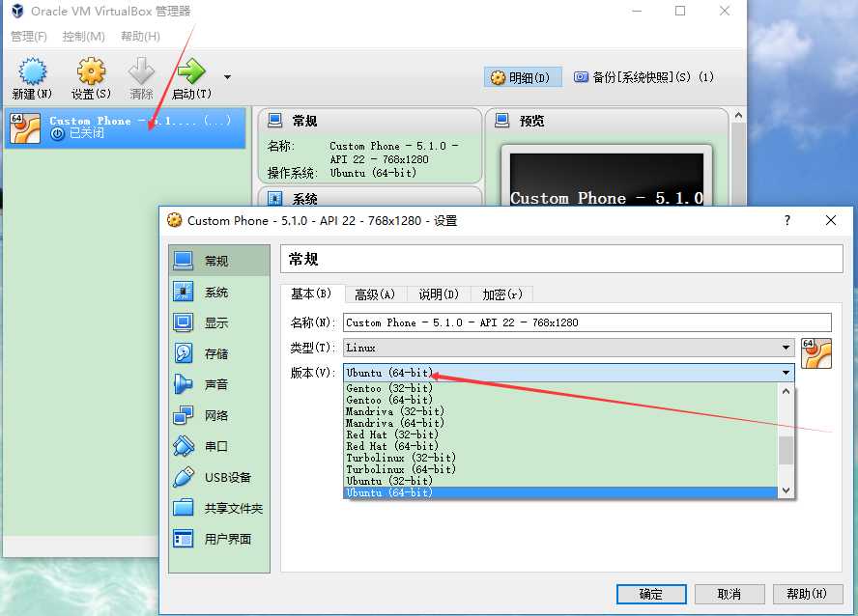The image size is (858, 616).
Task: Open the 管理(F) menu
Action: 29,37
